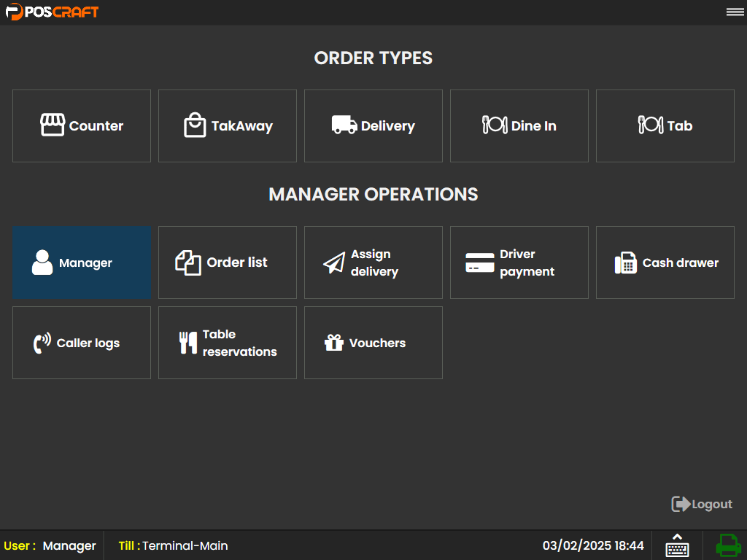Click the Till Terminal-Main label
The height and width of the screenshot is (560, 747).
[x=174, y=545]
